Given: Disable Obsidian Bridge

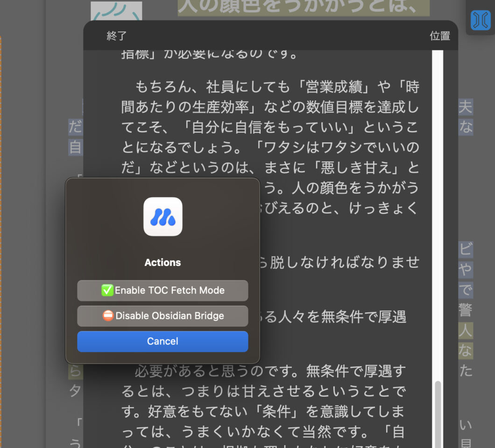Looking at the screenshot, I should click(163, 316).
